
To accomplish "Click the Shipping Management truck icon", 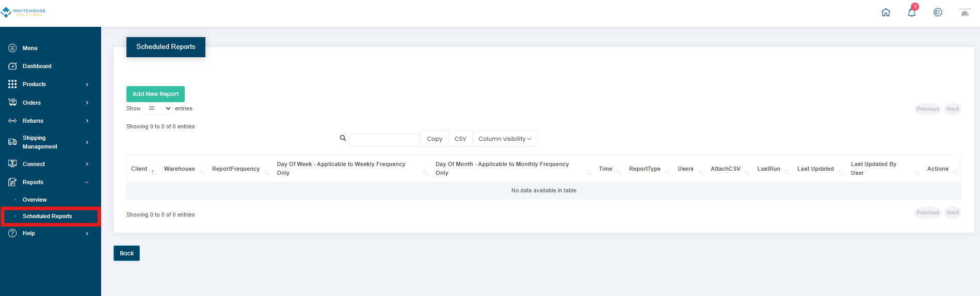I will tap(12, 142).
